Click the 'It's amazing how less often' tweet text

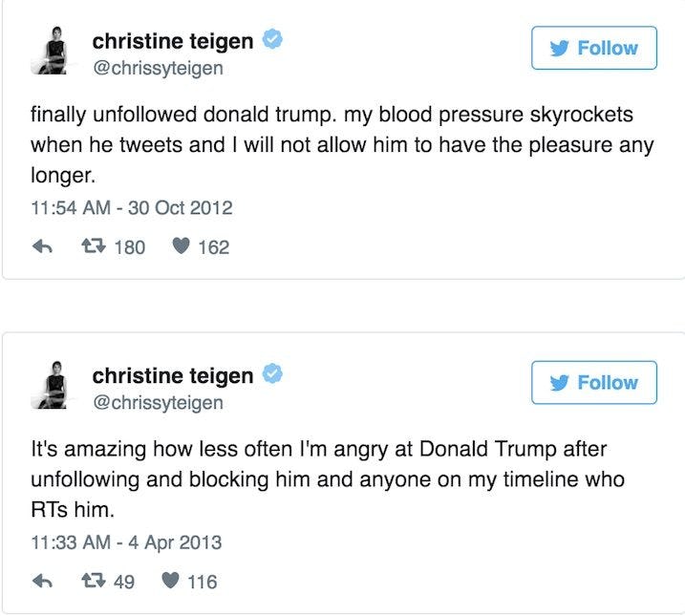pyautogui.click(x=331, y=479)
